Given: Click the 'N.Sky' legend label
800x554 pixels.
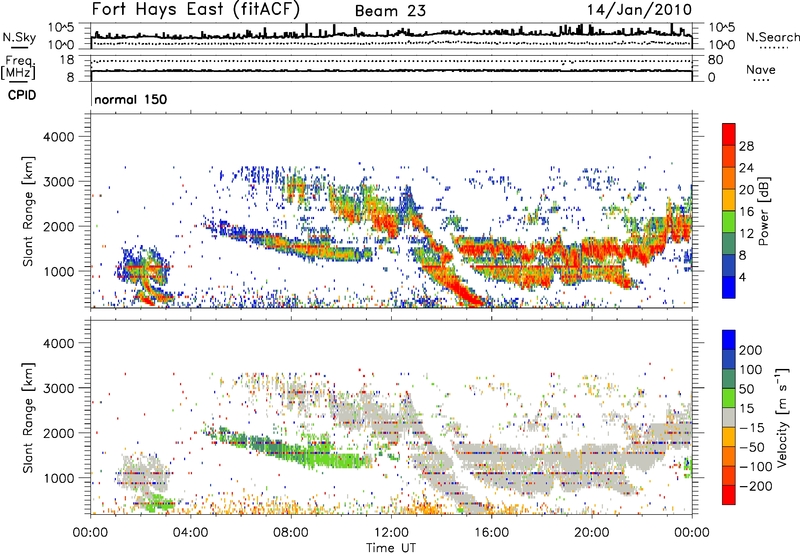Looking at the screenshot, I should click(19, 37).
